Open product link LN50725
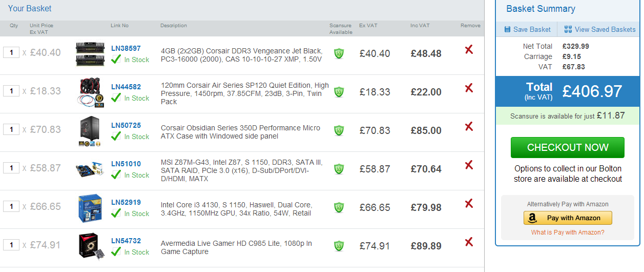This screenshot has height=272, width=644. [126, 125]
